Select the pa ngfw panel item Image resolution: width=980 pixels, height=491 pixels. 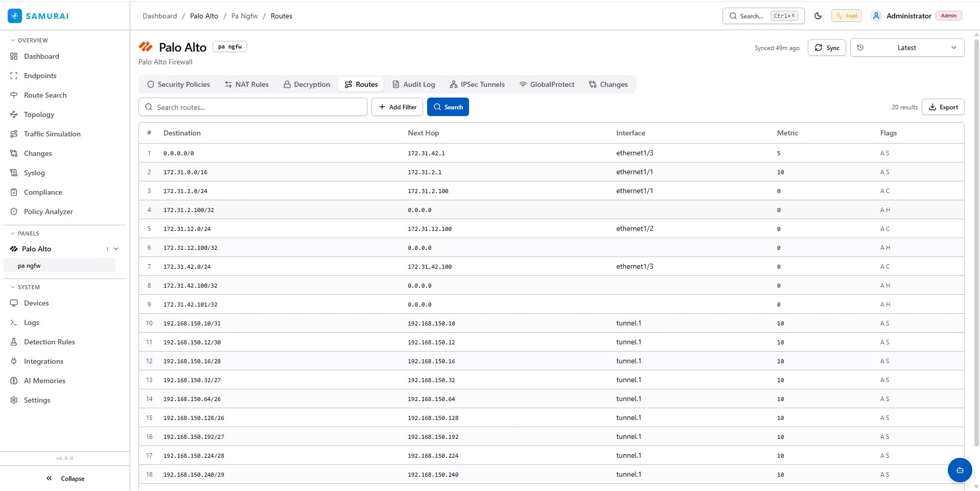[59, 266]
